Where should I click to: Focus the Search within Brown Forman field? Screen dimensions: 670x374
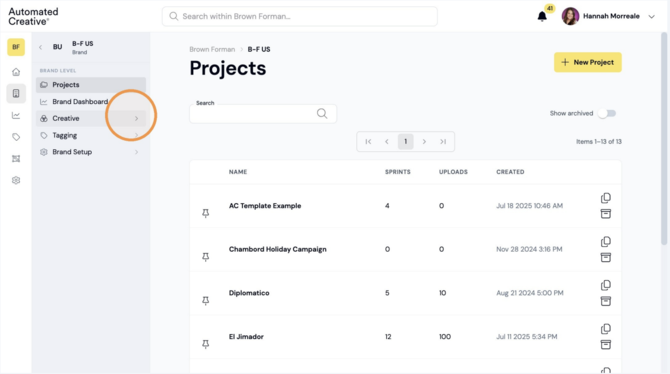pos(300,16)
